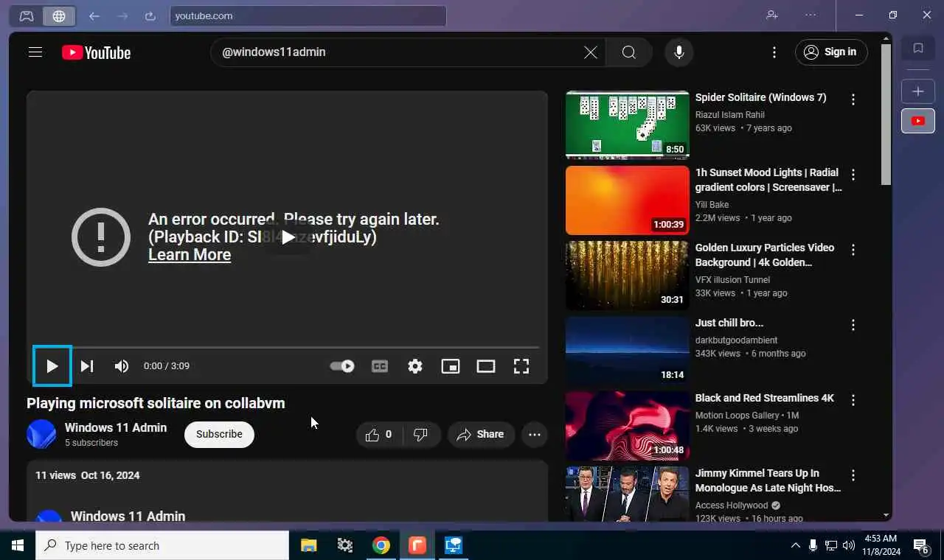The image size is (944, 560).
Task: Enter full screen mode
Action: tap(521, 366)
